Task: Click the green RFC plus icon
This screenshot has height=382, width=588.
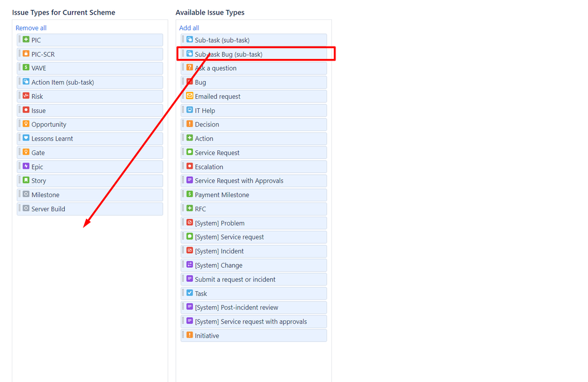Action: pos(190,208)
